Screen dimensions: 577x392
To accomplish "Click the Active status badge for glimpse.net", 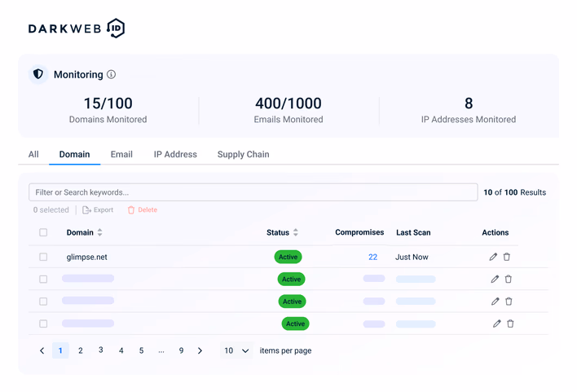I will point(288,257).
